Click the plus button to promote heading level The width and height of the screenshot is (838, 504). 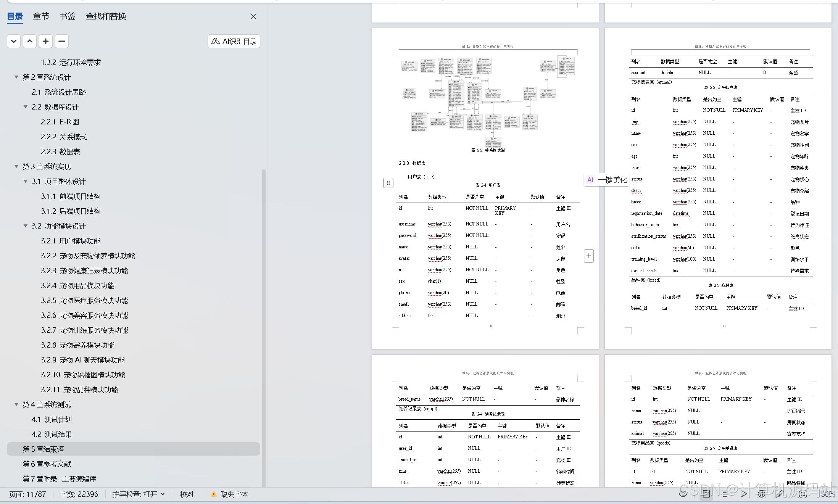tap(46, 41)
